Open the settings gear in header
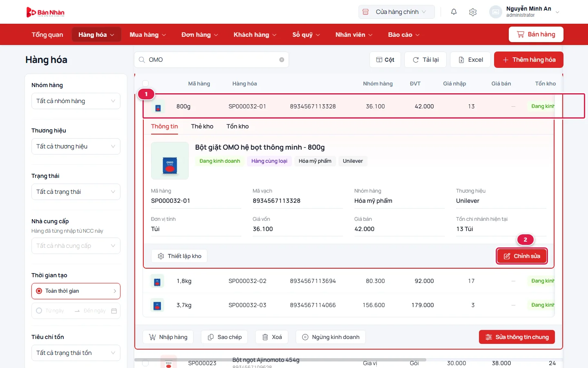The width and height of the screenshot is (588, 368). click(x=473, y=12)
